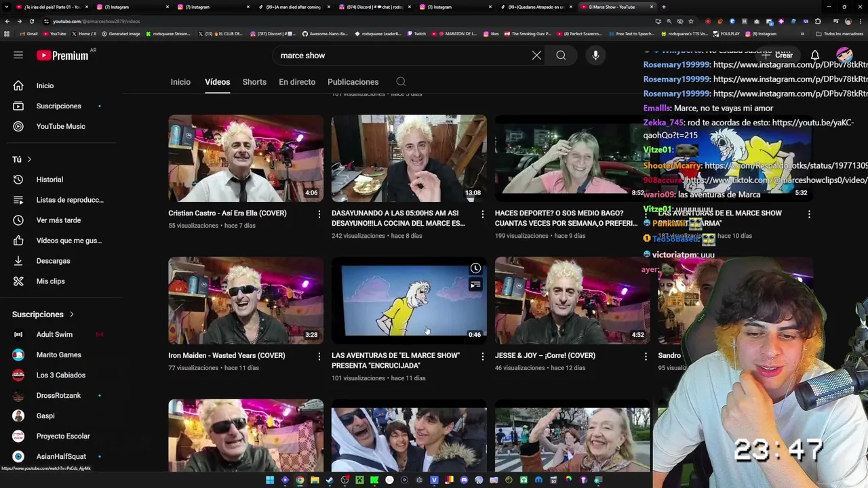Go back in browser navigation
Image resolution: width=868 pixels, height=488 pixels.
(x=7, y=22)
